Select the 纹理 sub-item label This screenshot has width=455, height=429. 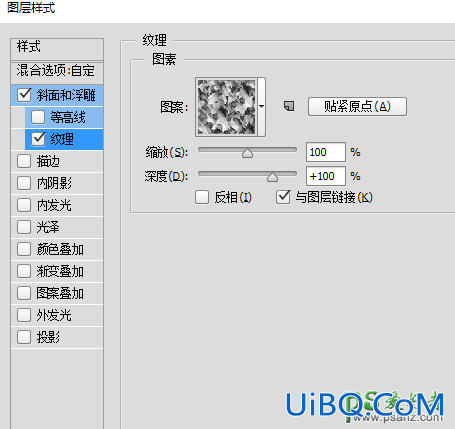[62, 139]
